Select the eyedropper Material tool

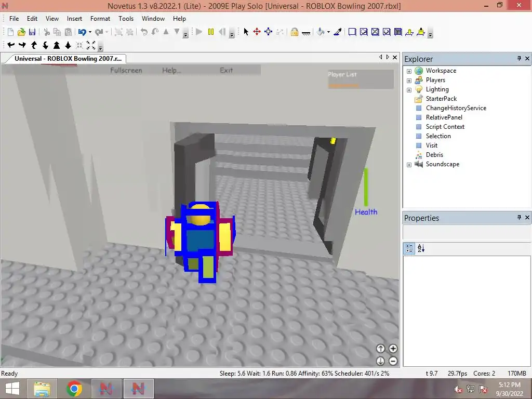(338, 32)
